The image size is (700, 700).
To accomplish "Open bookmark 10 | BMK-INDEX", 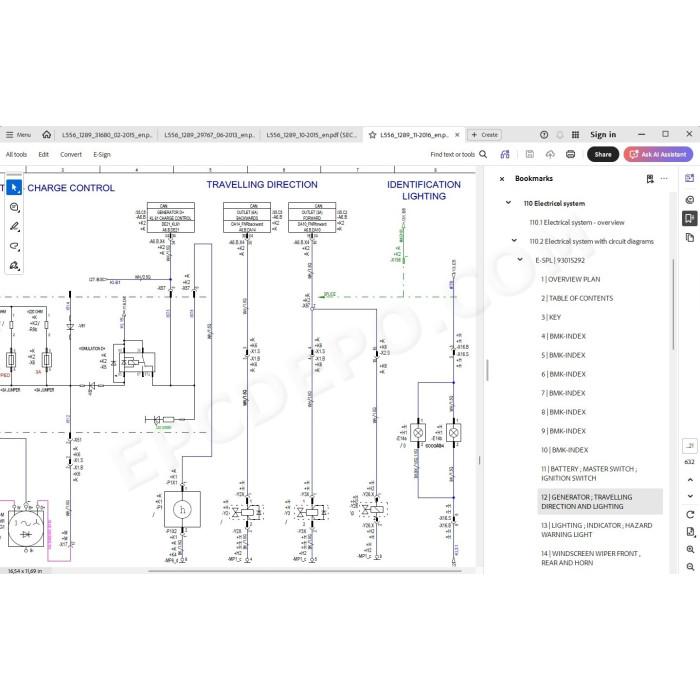I will [565, 450].
